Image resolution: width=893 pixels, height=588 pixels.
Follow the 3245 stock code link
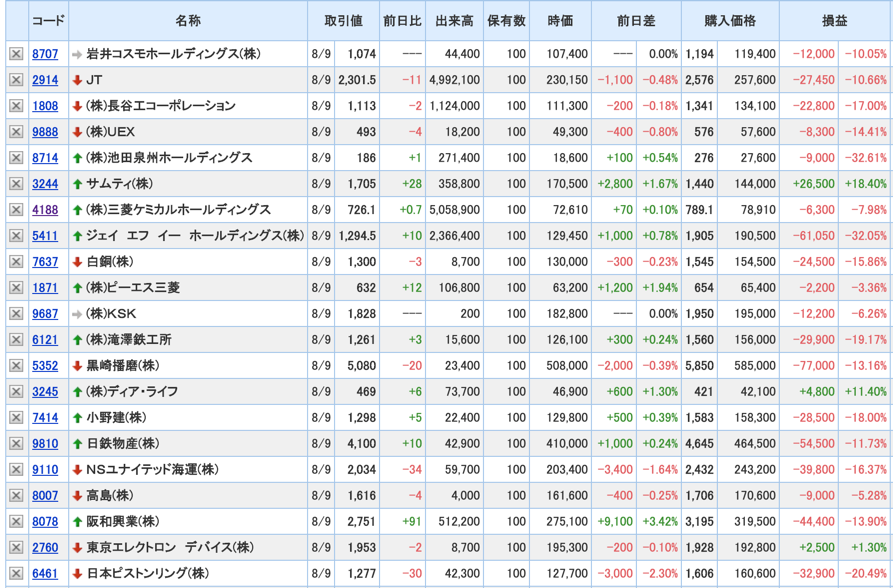click(x=45, y=392)
